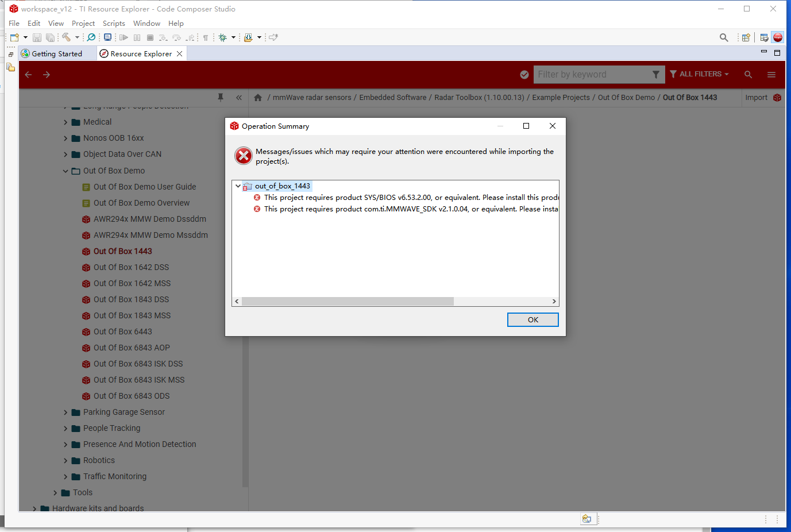The width and height of the screenshot is (791, 532).
Task: Select the red Simple perspective icon
Action: pos(778,37)
